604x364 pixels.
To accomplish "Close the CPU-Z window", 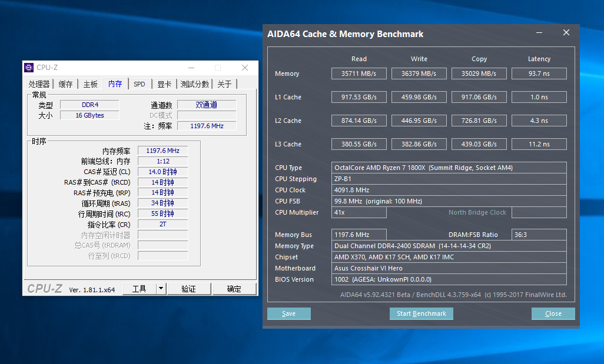I will tap(245, 68).
